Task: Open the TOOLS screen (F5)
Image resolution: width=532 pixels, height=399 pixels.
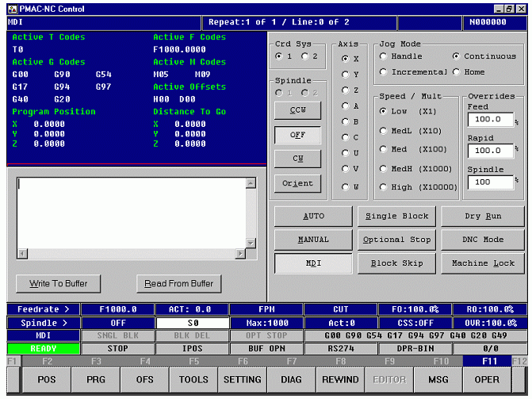Action: click(193, 380)
